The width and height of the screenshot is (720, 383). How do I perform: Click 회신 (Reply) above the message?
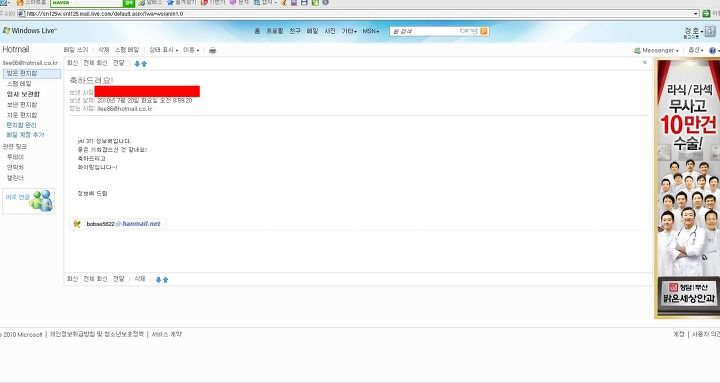[x=72, y=63]
